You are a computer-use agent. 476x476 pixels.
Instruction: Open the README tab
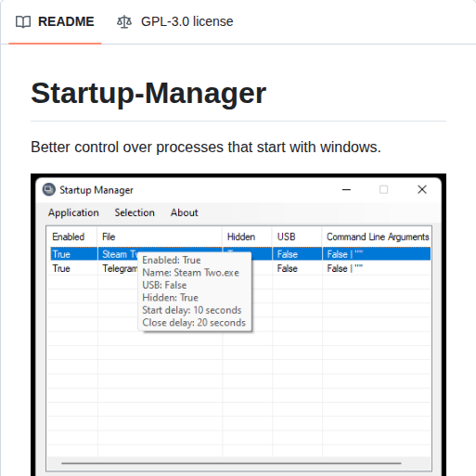click(x=55, y=21)
